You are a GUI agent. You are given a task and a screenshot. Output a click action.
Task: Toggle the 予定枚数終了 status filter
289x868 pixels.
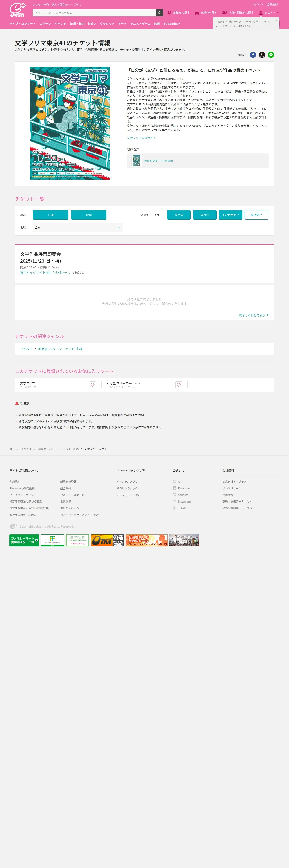click(x=230, y=215)
